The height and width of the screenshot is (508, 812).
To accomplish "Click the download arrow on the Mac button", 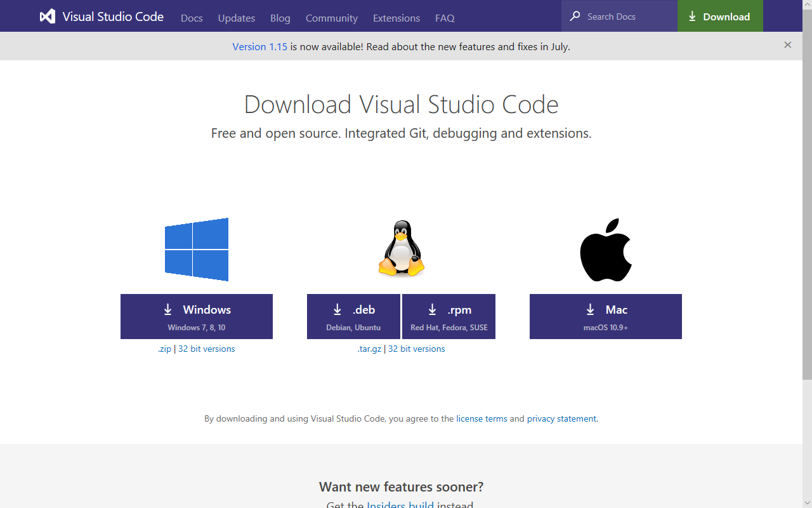I will point(589,309).
